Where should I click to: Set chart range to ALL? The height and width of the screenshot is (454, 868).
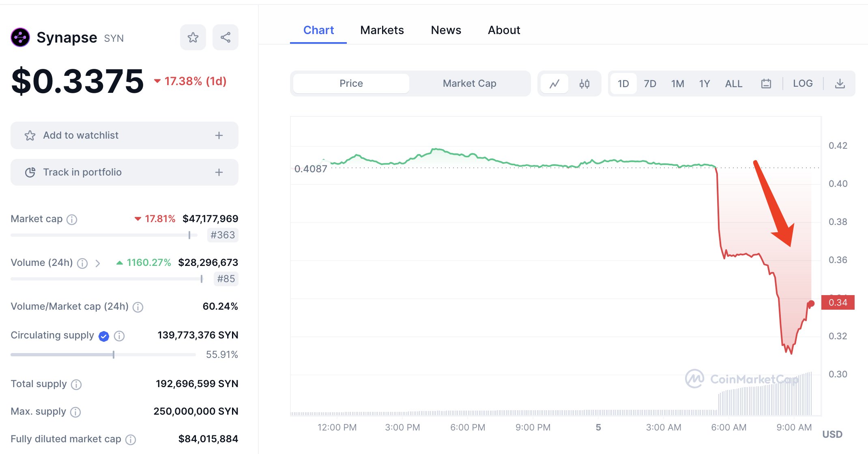click(x=734, y=84)
